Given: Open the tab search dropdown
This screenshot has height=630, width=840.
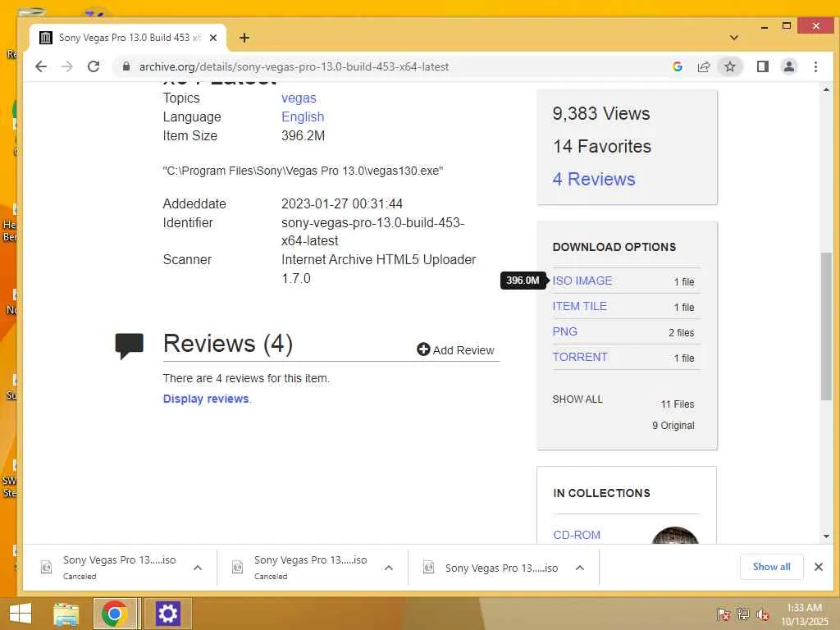Looking at the screenshot, I should click(734, 38).
